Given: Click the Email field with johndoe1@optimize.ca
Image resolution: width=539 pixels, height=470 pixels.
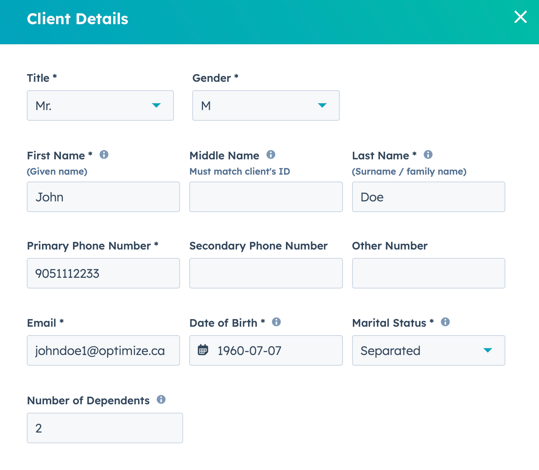Looking at the screenshot, I should (x=103, y=350).
